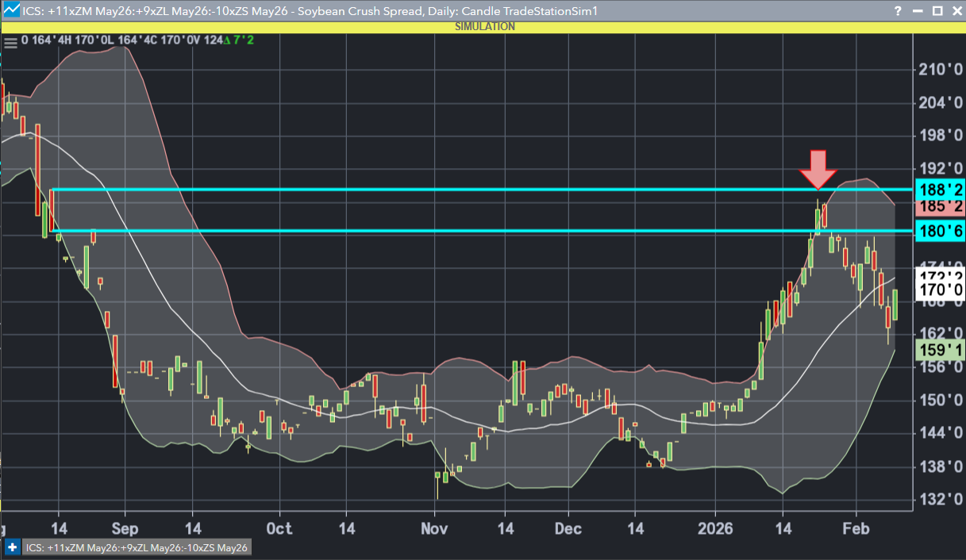Viewport: 966px width, 560px height.
Task: Close the chart window
Action: point(956,10)
